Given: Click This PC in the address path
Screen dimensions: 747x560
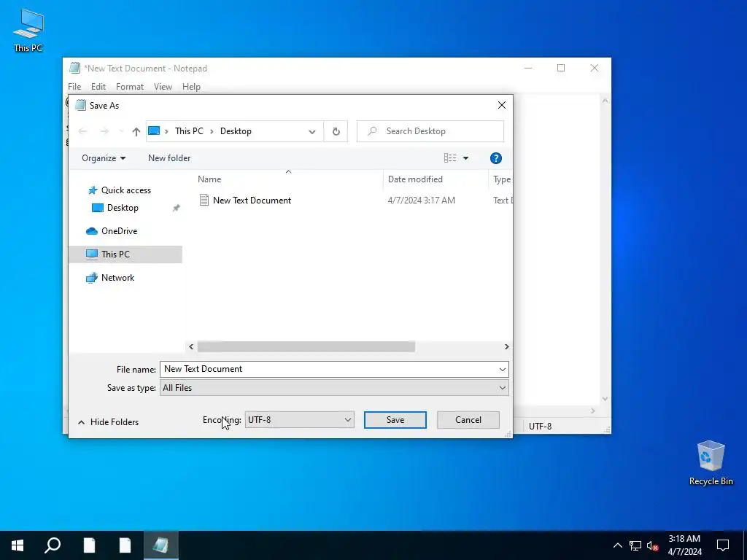Looking at the screenshot, I should (x=189, y=131).
